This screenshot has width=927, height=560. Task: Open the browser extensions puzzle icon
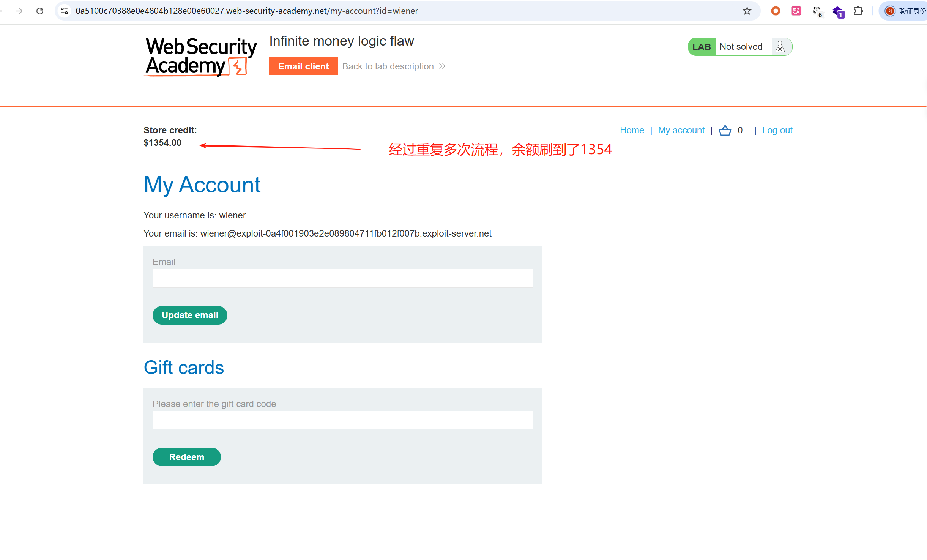pos(858,11)
